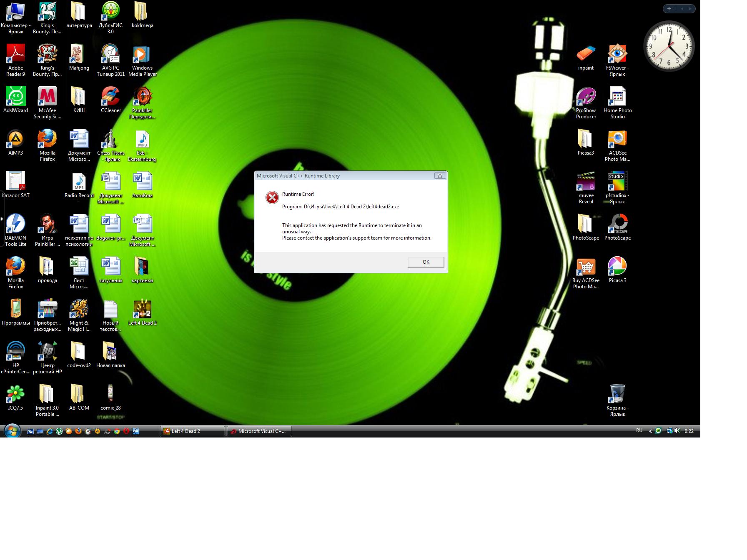Select the Microsoft Visual C++ taskbar button
Viewport: 747px width, 560px height.
pyautogui.click(x=259, y=431)
